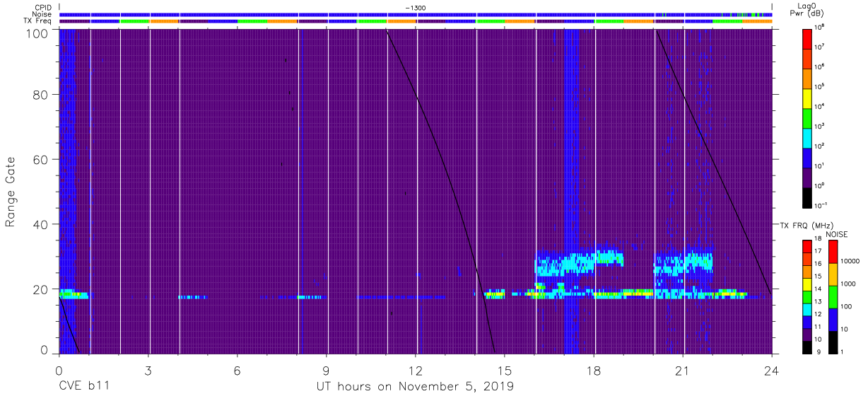Viewport: 868px width, 401px height.
Task: Click the 6 tick on the UT hours axis
Action: point(237,370)
